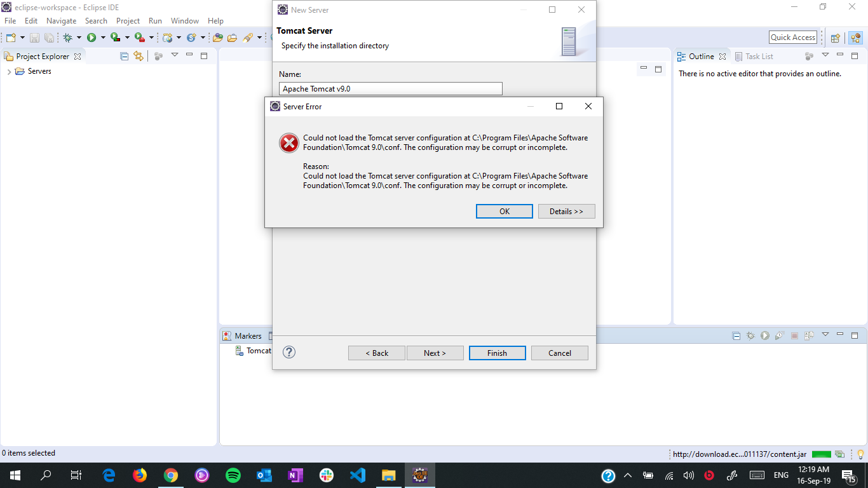Click the Name field showing Apache Tomcat v9.0

(x=391, y=89)
